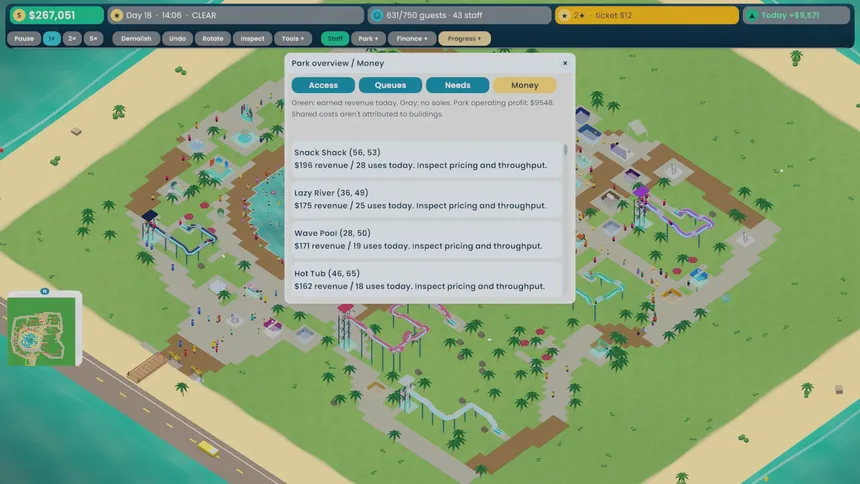Image resolution: width=860 pixels, height=484 pixels.
Task: Close the Park overview panel
Action: (x=565, y=63)
